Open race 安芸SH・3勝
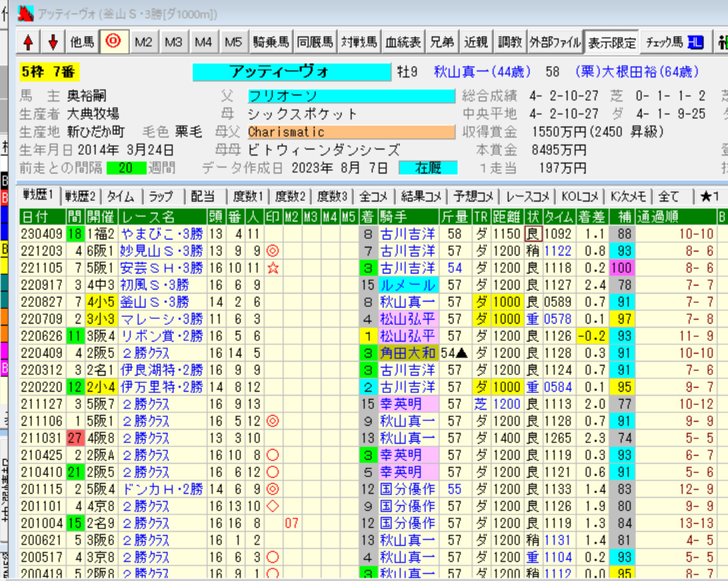Image resolution: width=728 pixels, height=581 pixels. pos(161,268)
